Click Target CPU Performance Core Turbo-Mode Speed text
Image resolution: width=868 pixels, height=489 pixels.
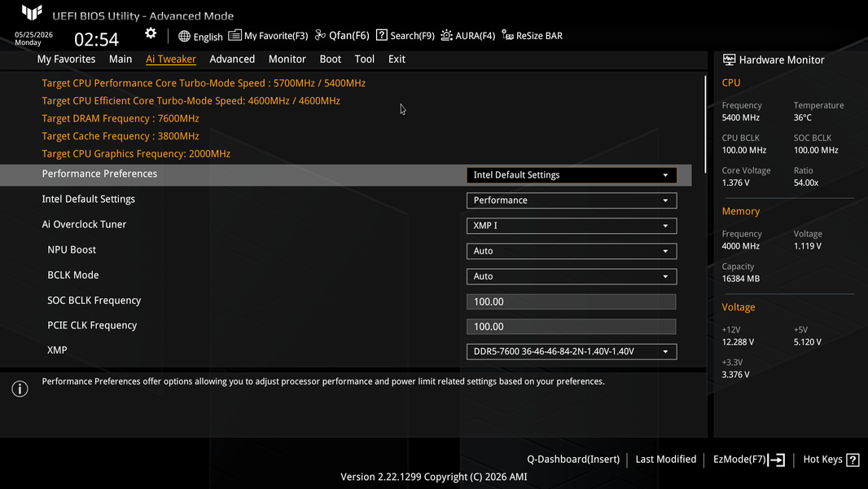point(204,83)
